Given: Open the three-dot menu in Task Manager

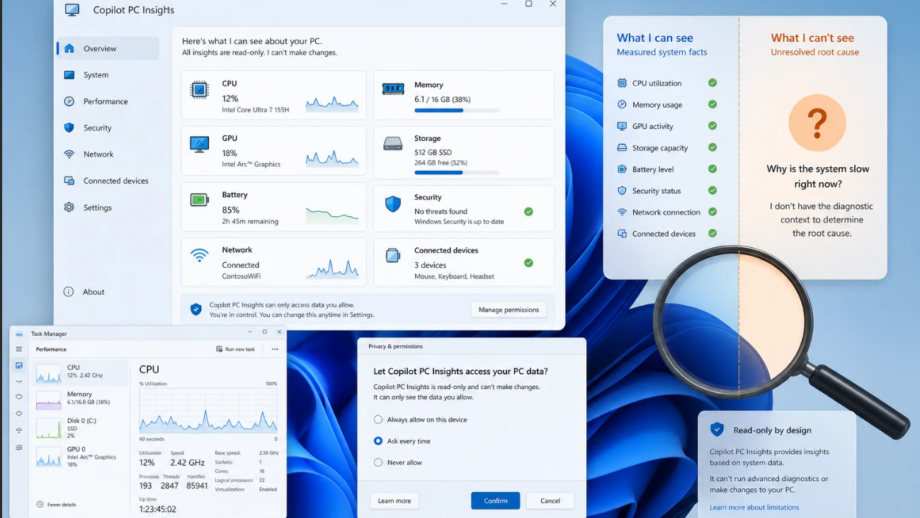Looking at the screenshot, I should click(275, 349).
